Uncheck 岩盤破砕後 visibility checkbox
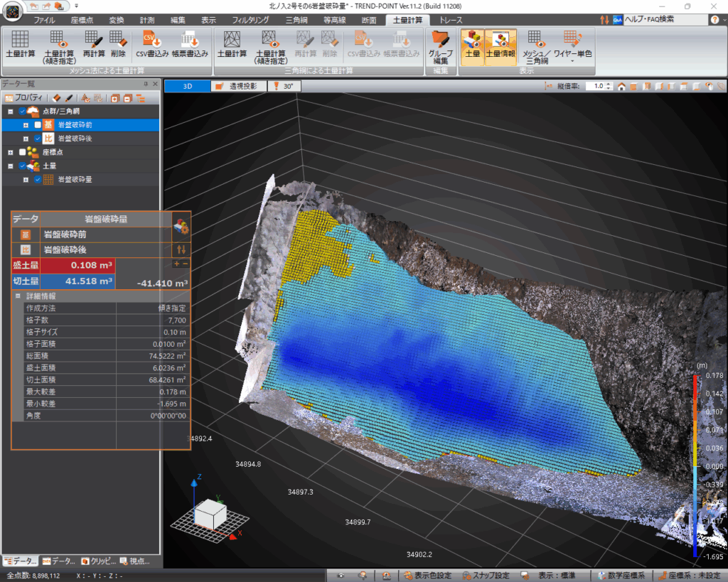 pos(38,139)
